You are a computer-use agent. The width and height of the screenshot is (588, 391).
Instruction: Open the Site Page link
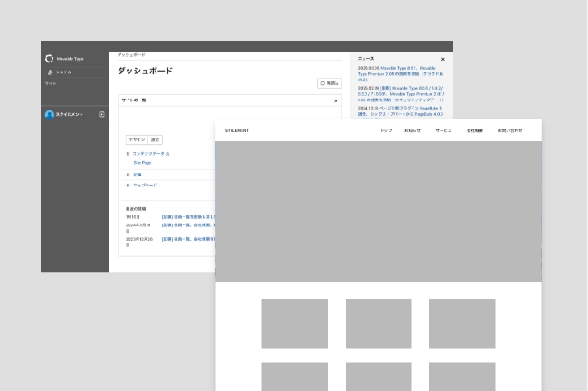click(143, 163)
